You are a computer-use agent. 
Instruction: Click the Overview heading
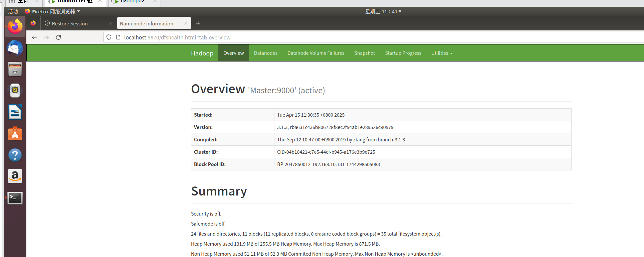tap(218, 89)
